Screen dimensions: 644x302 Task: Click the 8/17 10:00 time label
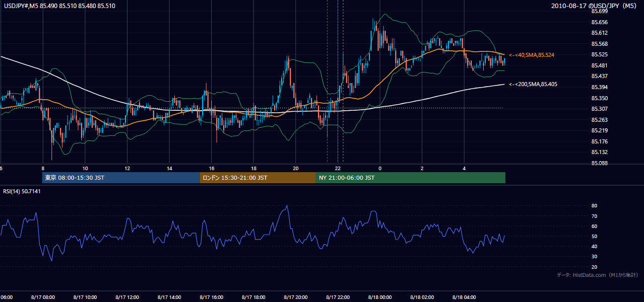coord(85,297)
